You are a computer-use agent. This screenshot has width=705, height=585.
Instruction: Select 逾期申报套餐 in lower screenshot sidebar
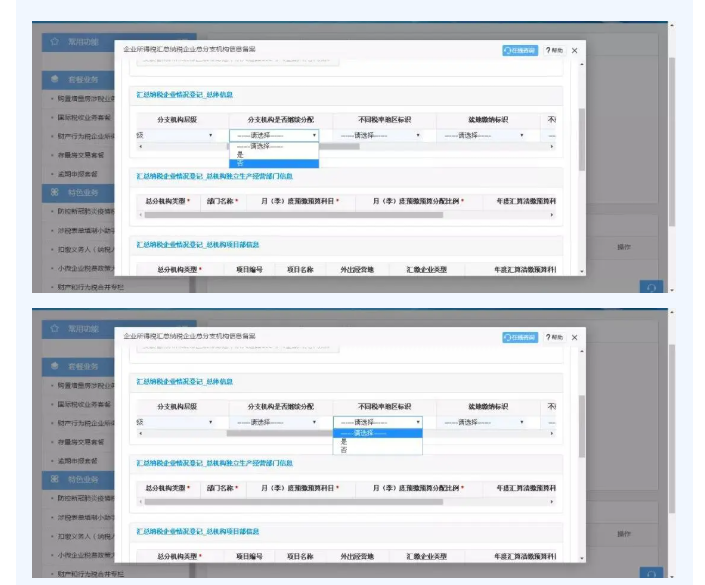(x=77, y=461)
